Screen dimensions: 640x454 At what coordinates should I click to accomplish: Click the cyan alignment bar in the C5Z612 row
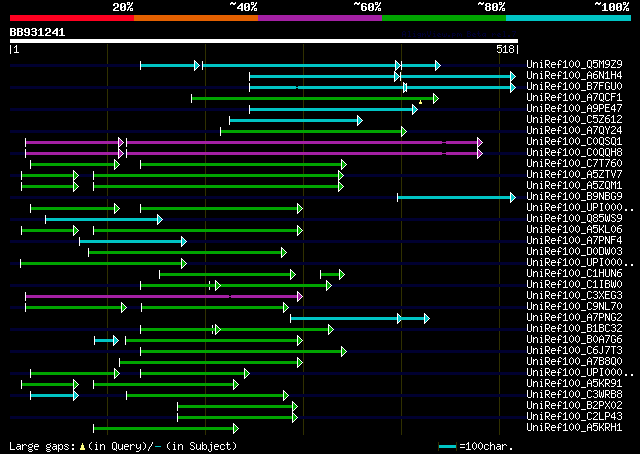296,120
